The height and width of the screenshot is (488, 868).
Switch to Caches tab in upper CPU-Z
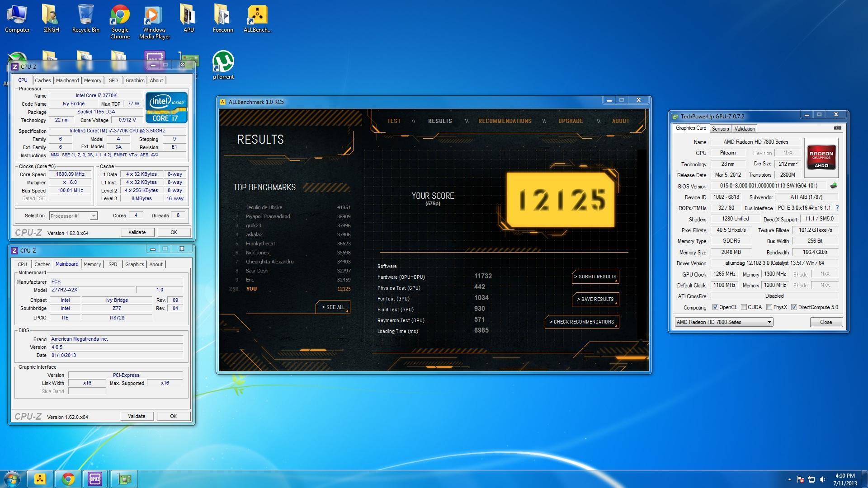point(43,80)
